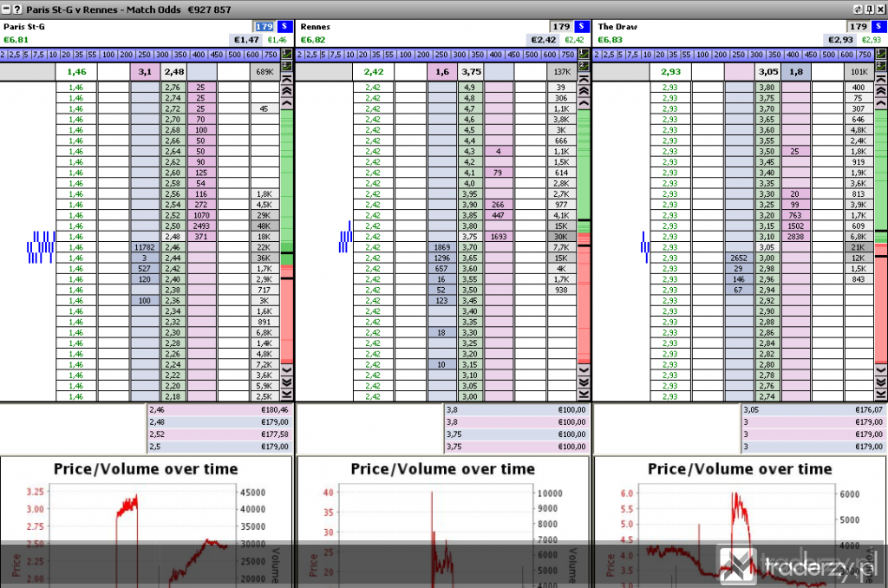The height and width of the screenshot is (588, 888).
Task: Click 1693 lay cell at Rennes 3,75
Action: 499,236
